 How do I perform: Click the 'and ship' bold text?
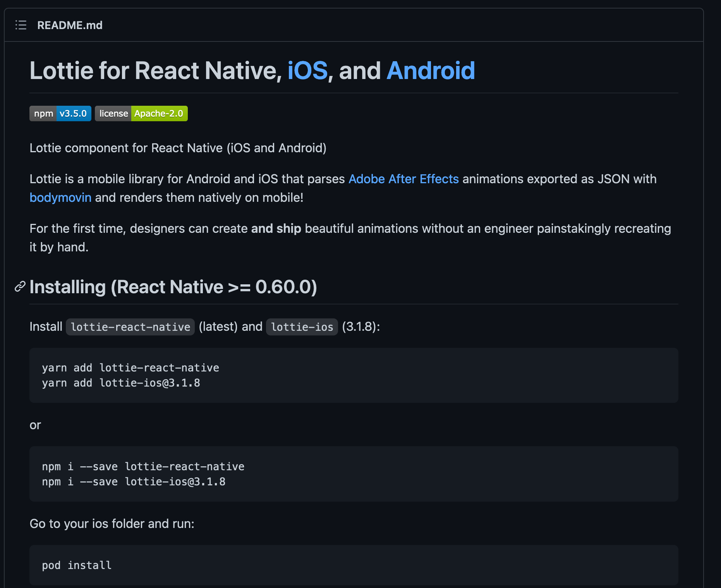tap(276, 229)
